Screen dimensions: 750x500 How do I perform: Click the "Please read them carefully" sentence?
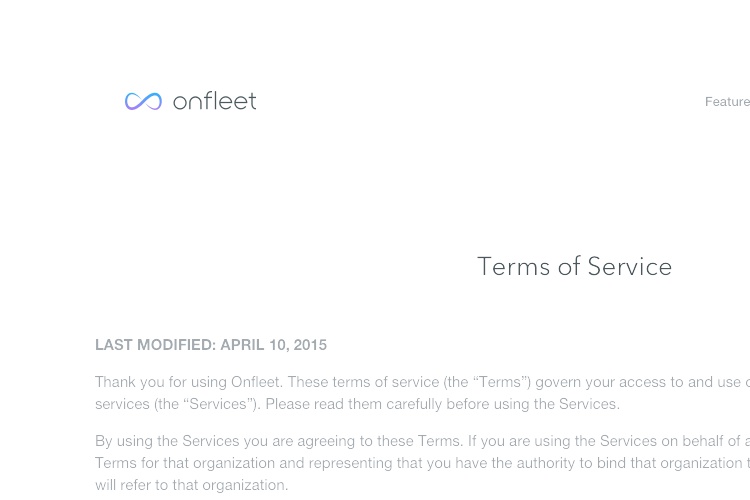pos(442,404)
